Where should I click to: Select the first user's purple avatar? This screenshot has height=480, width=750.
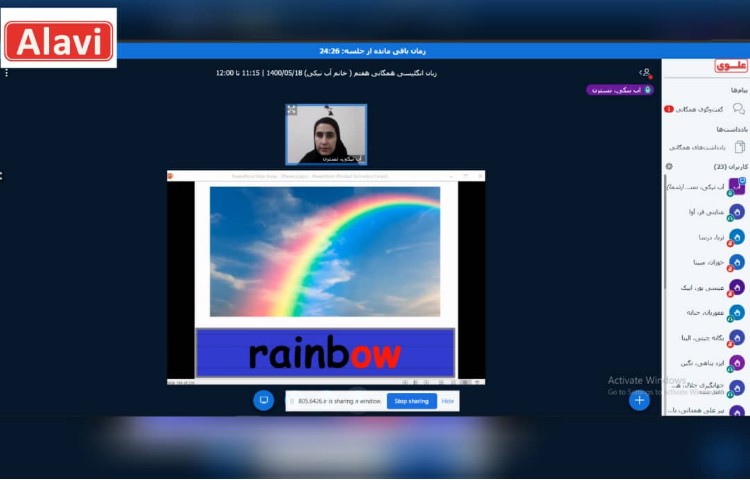tap(736, 186)
